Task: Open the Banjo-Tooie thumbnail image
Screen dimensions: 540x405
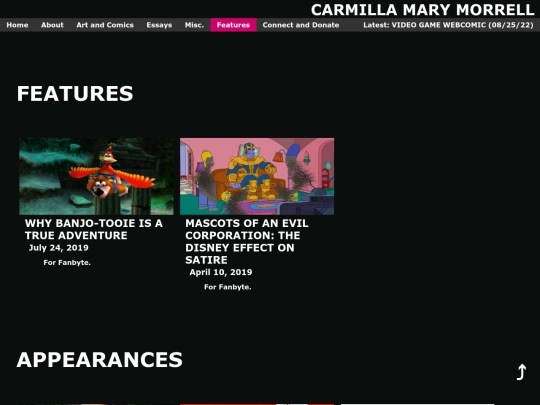Action: pos(96,176)
